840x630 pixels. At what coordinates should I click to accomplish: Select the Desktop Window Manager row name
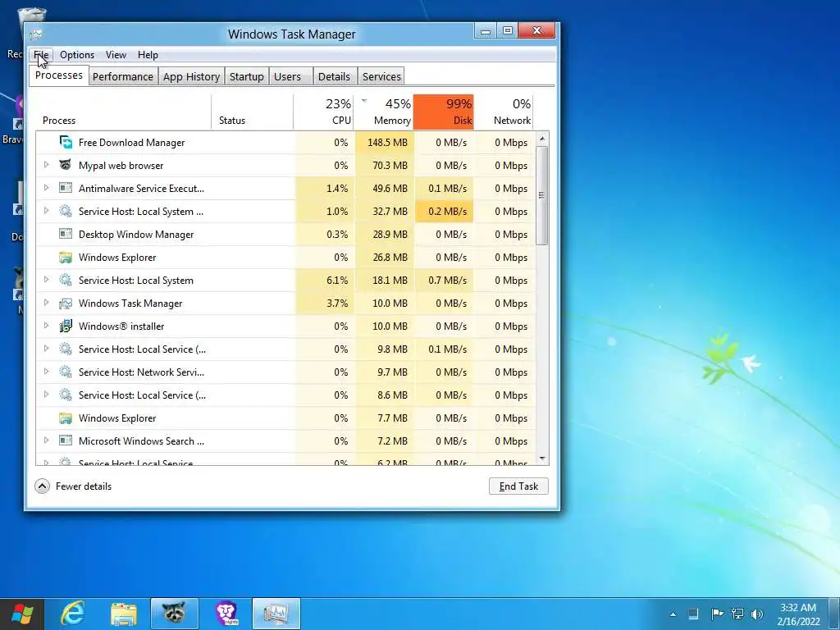(136, 234)
